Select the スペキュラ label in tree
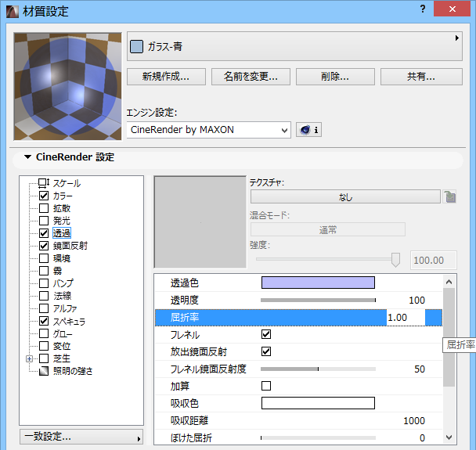Screen dimensions: 476x450 [x=69, y=321]
